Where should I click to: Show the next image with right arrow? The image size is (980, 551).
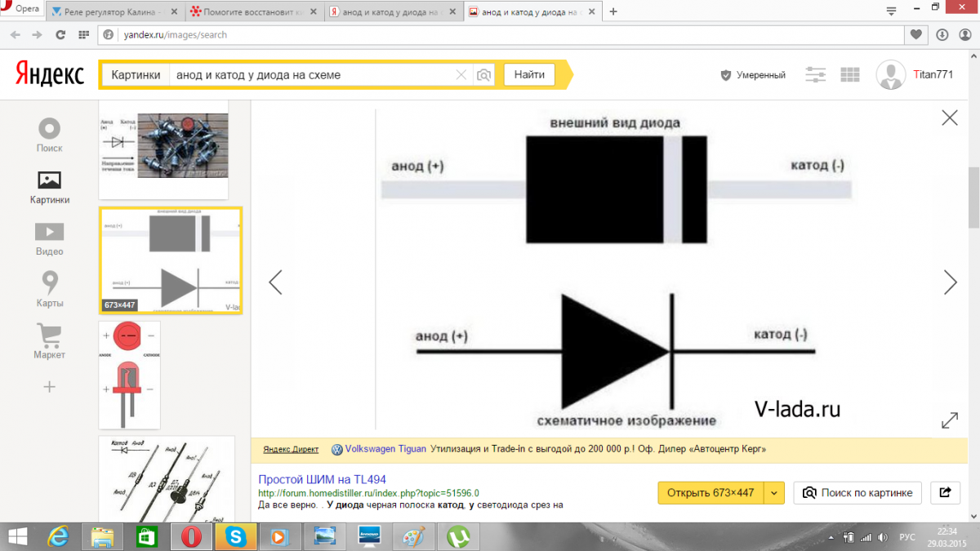click(x=950, y=282)
